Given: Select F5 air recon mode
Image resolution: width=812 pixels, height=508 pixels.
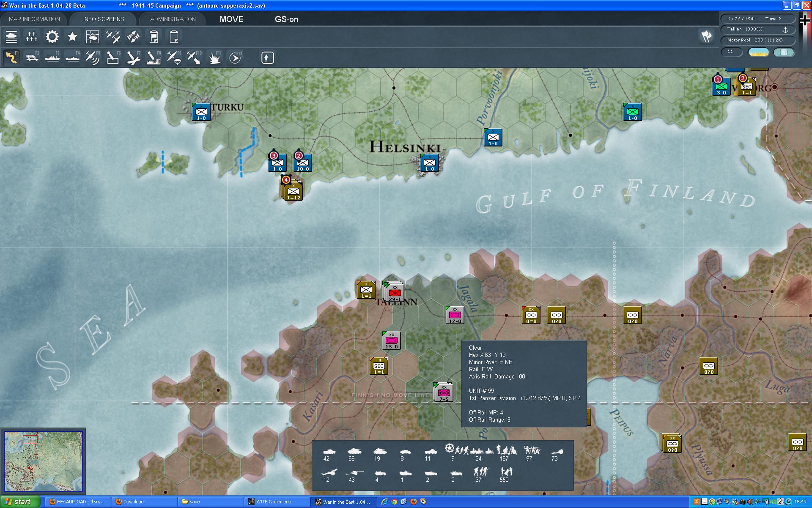Looking at the screenshot, I should coord(93,58).
